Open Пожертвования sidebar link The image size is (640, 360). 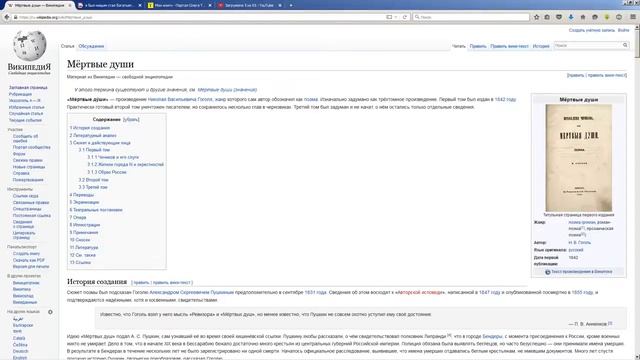[x=28, y=180]
